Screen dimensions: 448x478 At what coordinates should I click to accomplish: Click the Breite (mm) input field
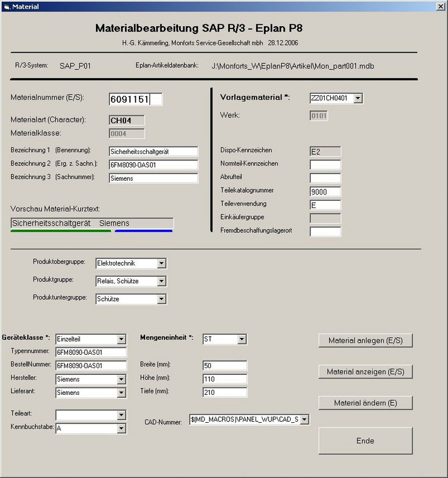point(225,365)
